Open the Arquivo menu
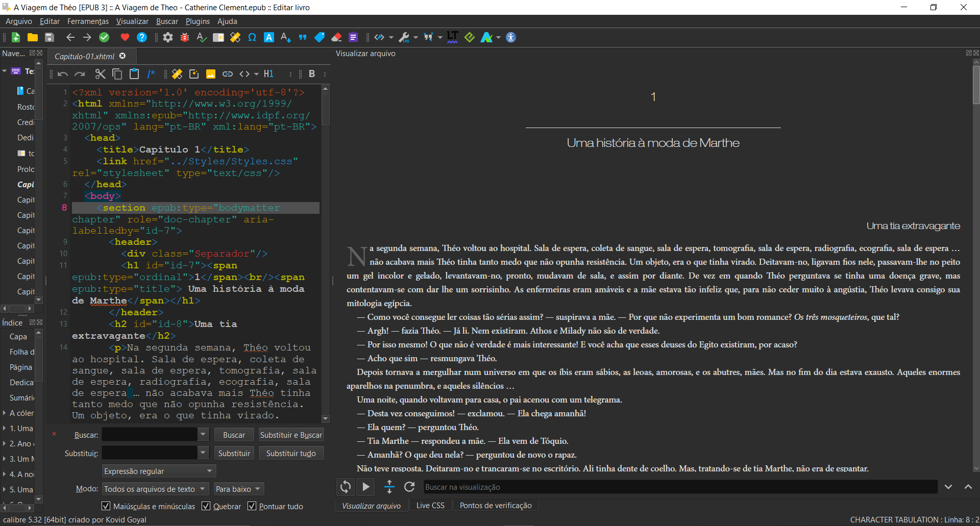Image resolution: width=980 pixels, height=526 pixels. coord(19,21)
